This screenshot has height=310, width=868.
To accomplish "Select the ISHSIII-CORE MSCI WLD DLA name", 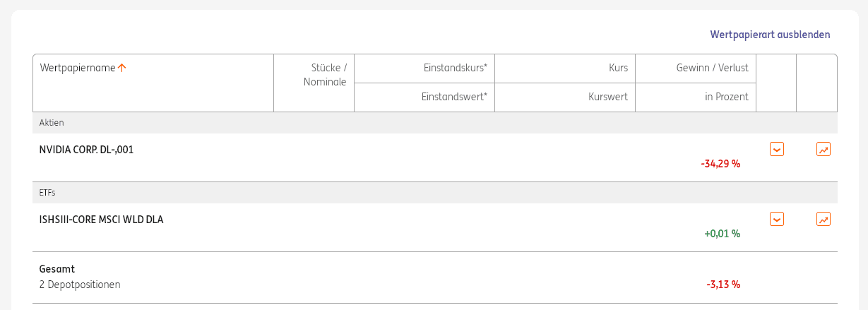I will 101,220.
